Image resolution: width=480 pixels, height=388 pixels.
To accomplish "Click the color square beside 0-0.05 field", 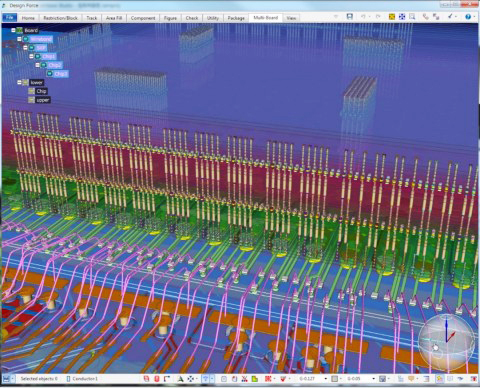I will coord(334,379).
